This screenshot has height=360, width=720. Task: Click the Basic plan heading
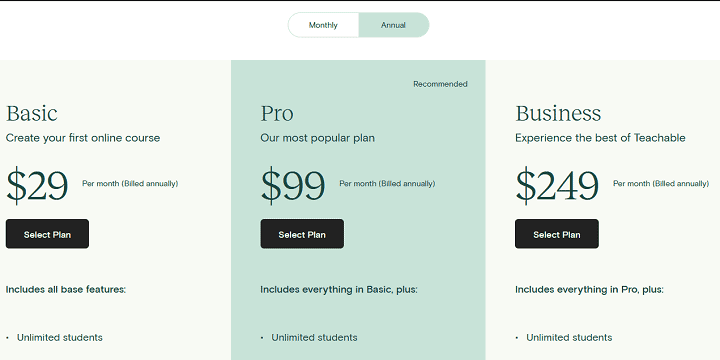[x=32, y=113]
